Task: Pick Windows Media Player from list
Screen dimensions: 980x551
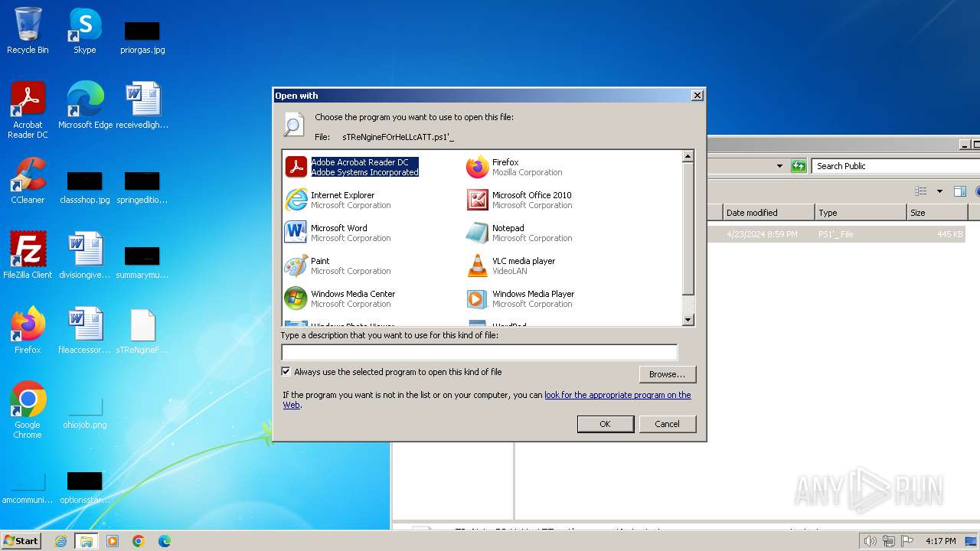Action: tap(520, 298)
